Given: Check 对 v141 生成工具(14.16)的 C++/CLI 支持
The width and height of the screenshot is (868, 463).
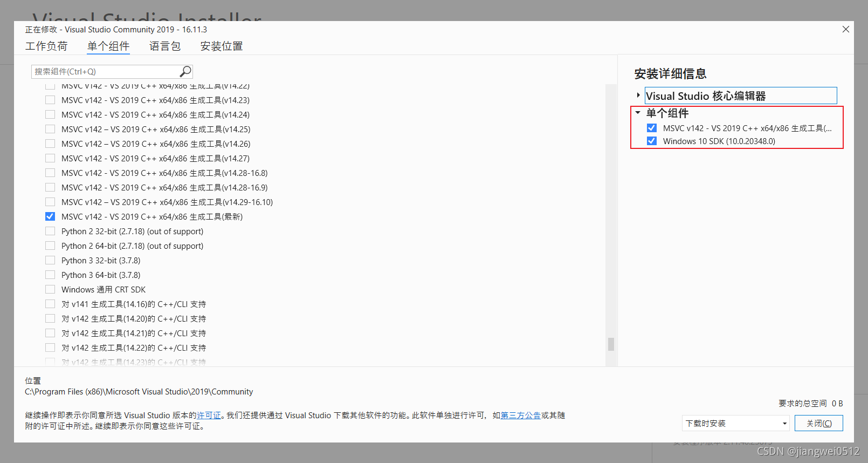Looking at the screenshot, I should (x=50, y=304).
